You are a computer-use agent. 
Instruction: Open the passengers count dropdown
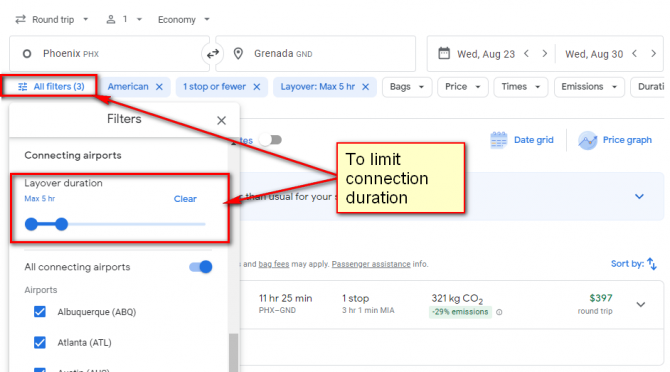click(124, 20)
